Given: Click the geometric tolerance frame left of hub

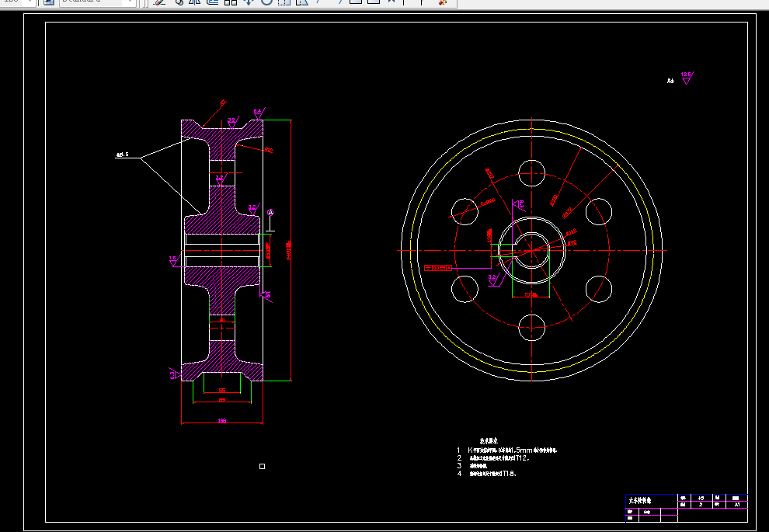Looking at the screenshot, I should point(438,268).
